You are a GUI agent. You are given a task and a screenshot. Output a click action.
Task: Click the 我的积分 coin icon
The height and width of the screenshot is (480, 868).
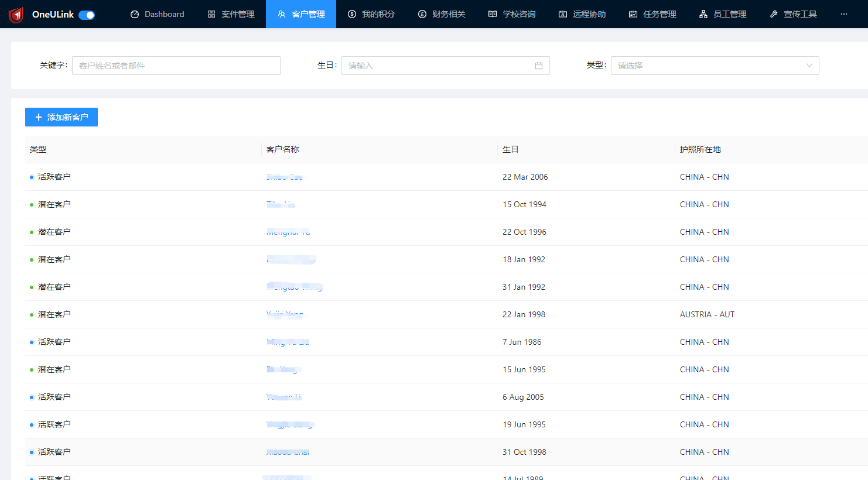pos(352,14)
